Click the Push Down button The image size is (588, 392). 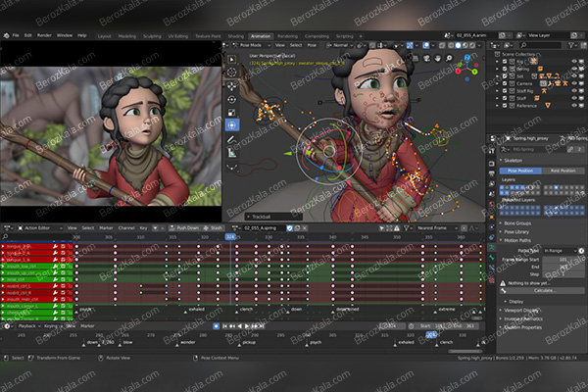pyautogui.click(x=184, y=228)
